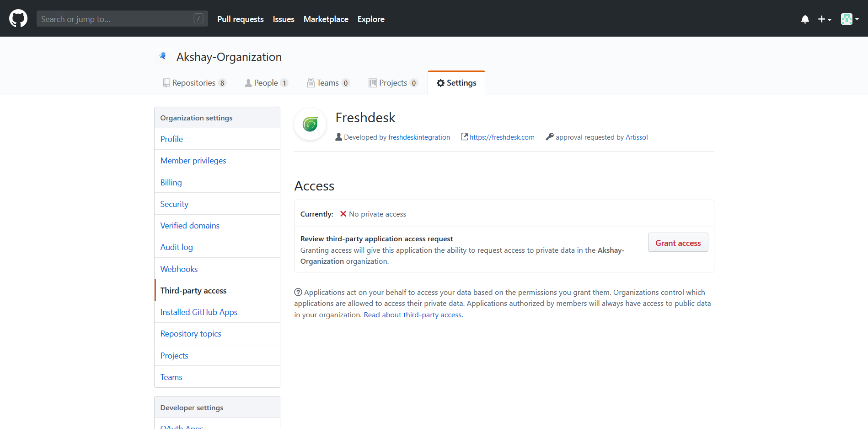This screenshot has height=429, width=868.
Task: Click the Freshdesk heading text
Action: click(x=365, y=118)
